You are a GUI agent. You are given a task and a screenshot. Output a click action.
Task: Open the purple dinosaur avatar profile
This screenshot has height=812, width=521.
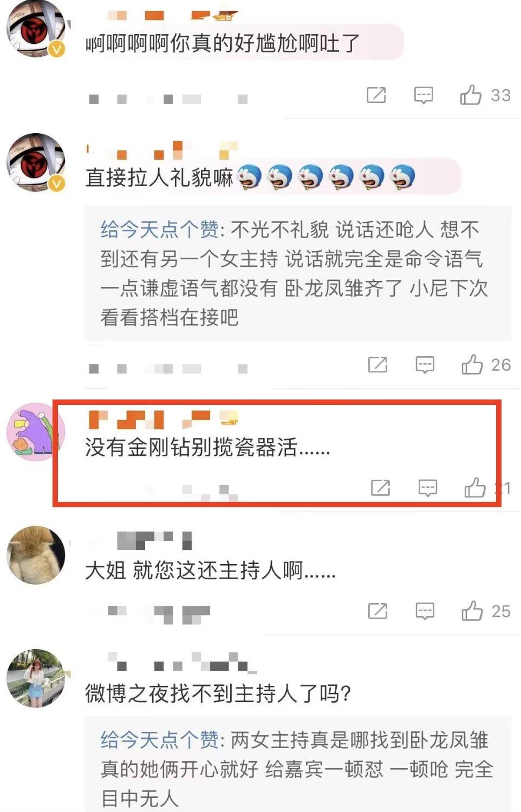36,432
